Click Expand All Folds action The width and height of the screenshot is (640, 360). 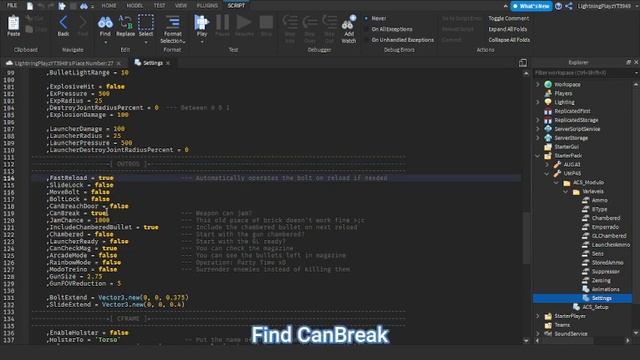tap(507, 29)
